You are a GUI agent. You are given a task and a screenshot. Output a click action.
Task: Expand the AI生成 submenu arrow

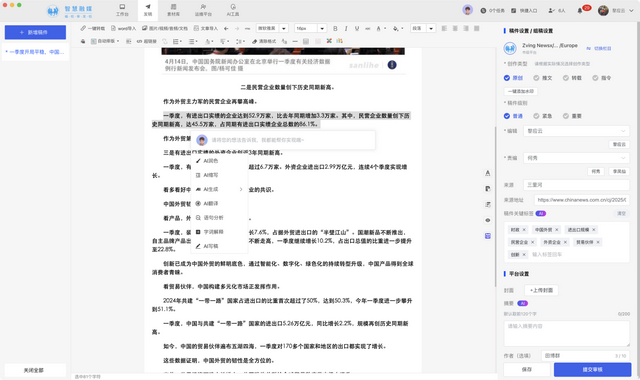click(x=241, y=189)
